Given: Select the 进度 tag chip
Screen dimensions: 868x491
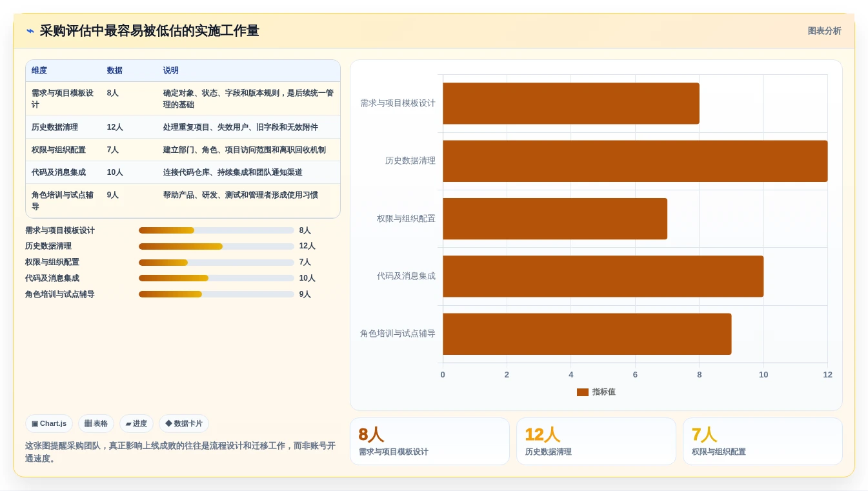Looking at the screenshot, I should [136, 424].
